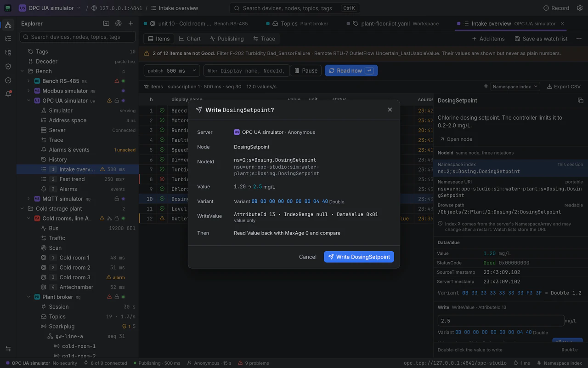The width and height of the screenshot is (588, 368).
Task: Click the plus icon in Explorer header
Action: (131, 23)
